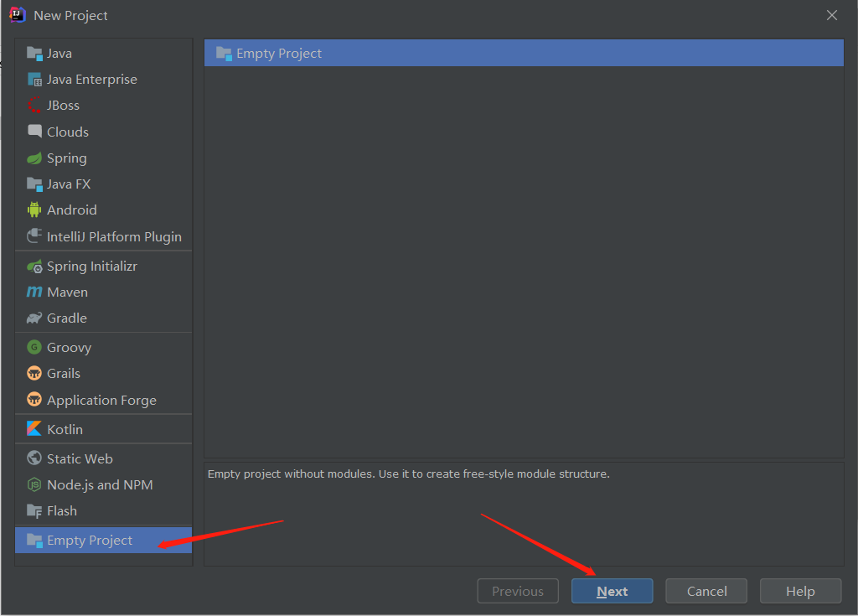
Task: Click the Next button
Action: click(612, 590)
